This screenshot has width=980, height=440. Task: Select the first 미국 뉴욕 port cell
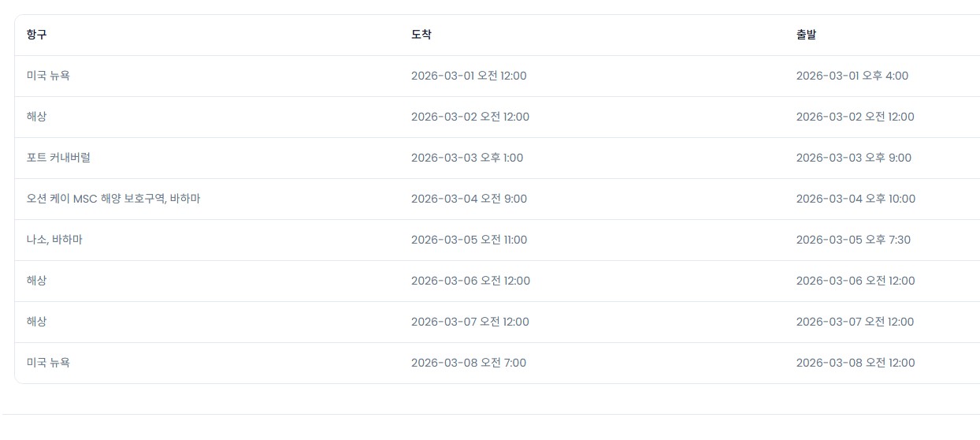[48, 76]
